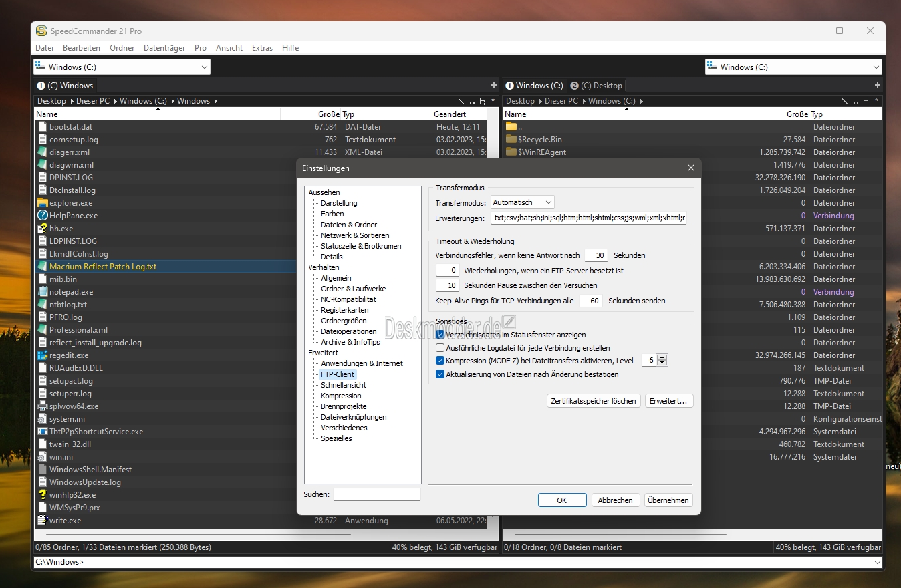Select 'Kompression' in the settings tree

(x=341, y=396)
